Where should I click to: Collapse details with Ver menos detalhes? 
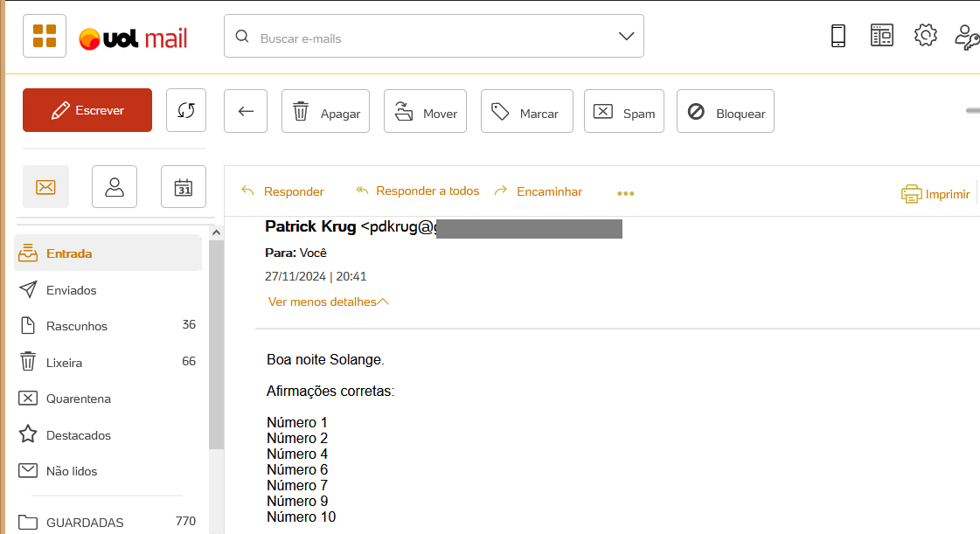point(328,302)
